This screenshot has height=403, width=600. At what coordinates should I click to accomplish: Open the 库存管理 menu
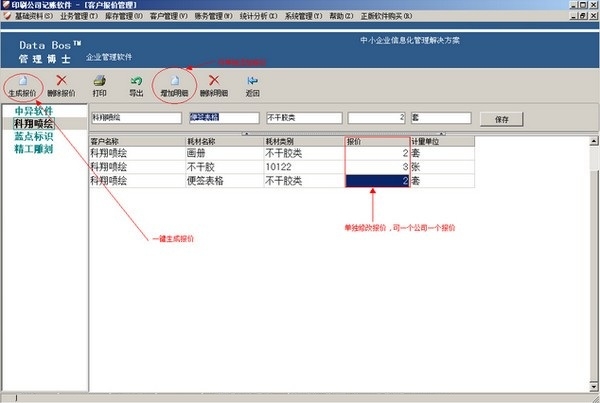click(x=124, y=16)
